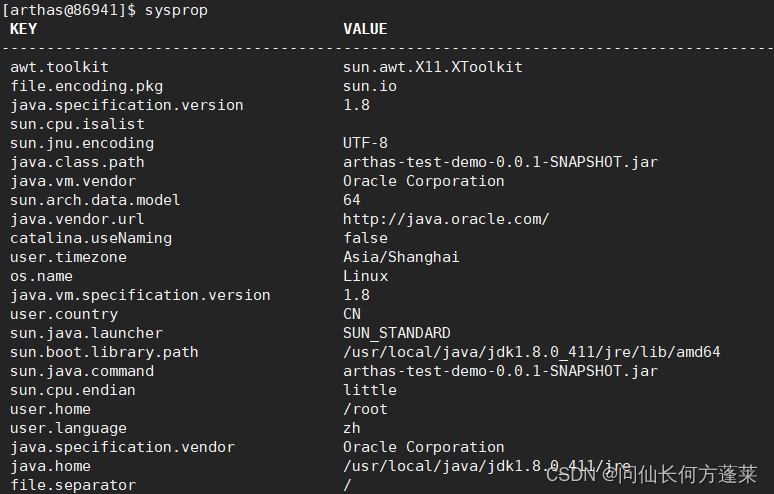Screen dimensions: 774x494
Task: Click 'Oracle Corporation' in java.vm.vendor row
Action: pyautogui.click(x=424, y=181)
